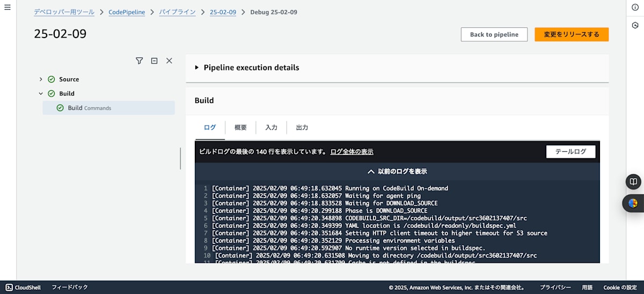Select the ログ tab
644x294 pixels.
point(210,128)
